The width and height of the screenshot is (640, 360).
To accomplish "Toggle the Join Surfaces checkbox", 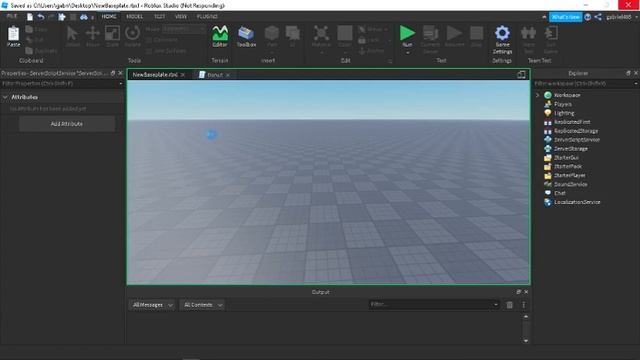I will tap(149, 51).
